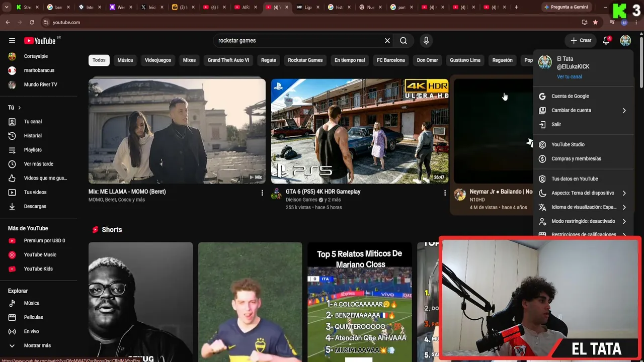Choose Salir to sign out
The image size is (644, 362).
[584, 124]
